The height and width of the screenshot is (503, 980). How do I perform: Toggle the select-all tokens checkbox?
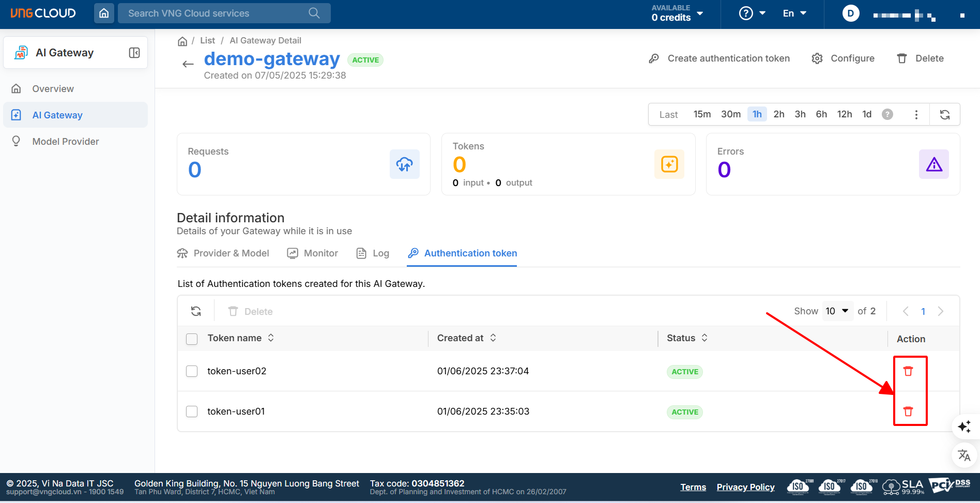point(192,339)
